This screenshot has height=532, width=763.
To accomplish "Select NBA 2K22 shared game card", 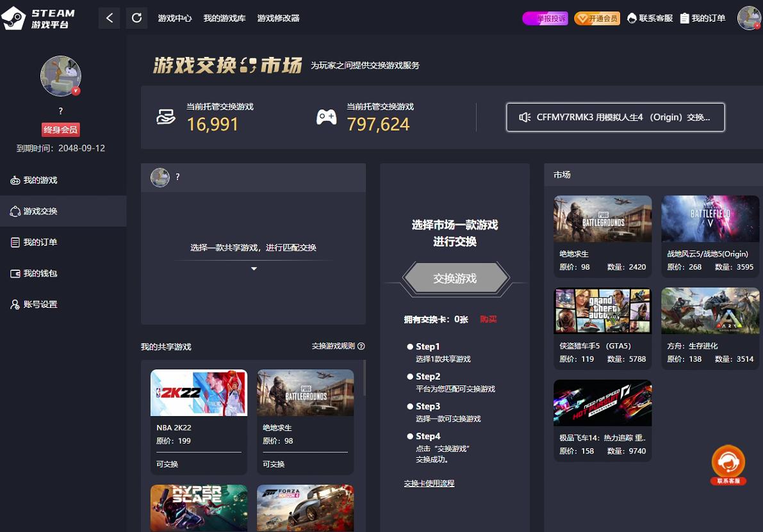I will 199,422.
